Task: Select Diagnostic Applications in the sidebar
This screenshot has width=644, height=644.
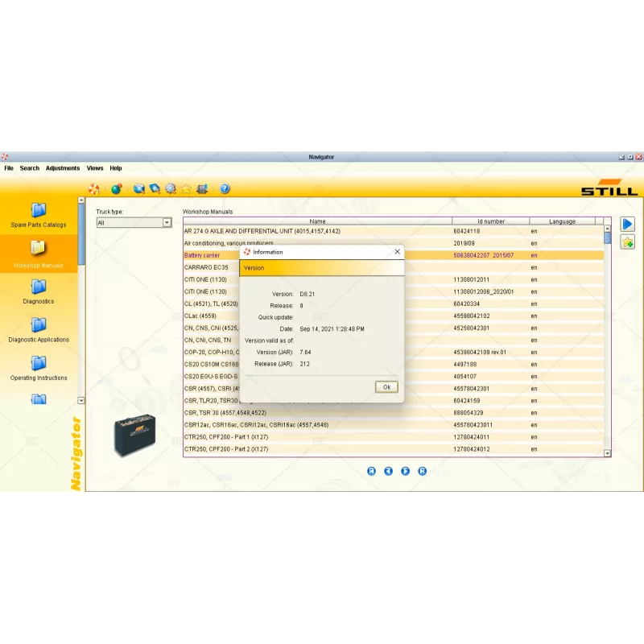Action: click(39, 328)
